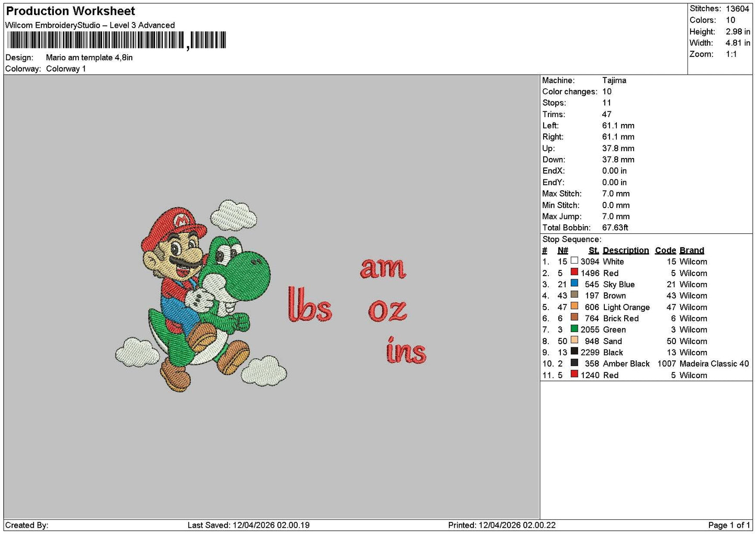Click the Green thread color swatch
Viewport: 756px width, 534px height.
click(x=574, y=328)
